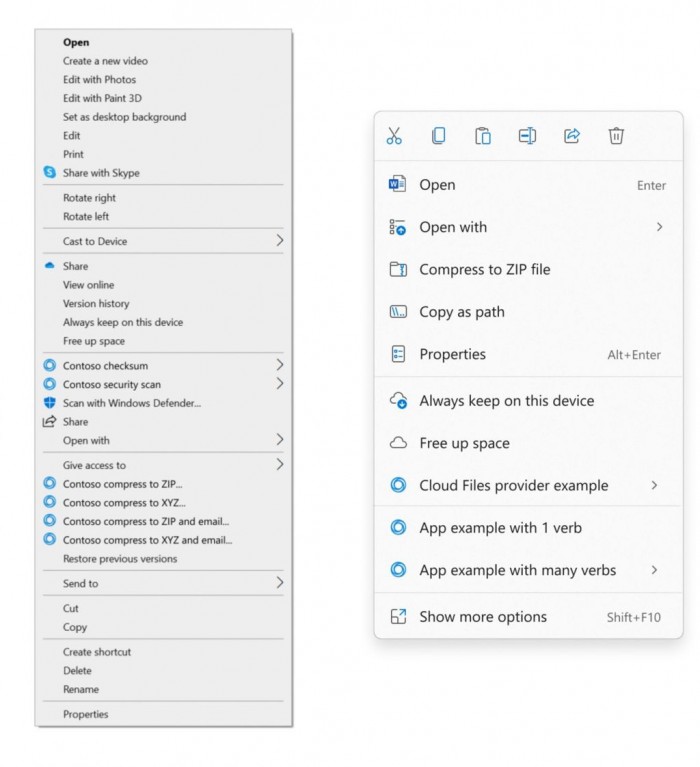Choose Set as desktop background

click(124, 117)
